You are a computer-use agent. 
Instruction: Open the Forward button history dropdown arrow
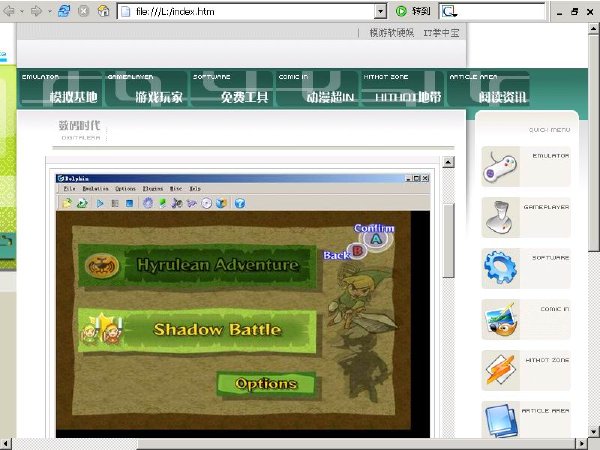click(50, 11)
